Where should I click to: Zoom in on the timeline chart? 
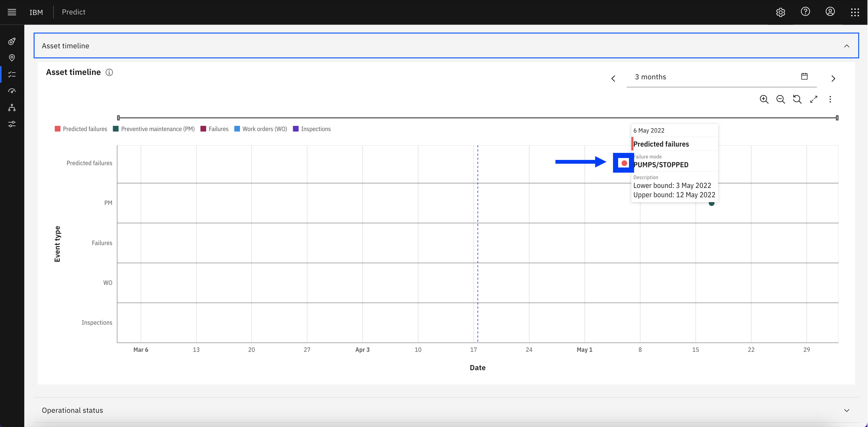coord(764,99)
